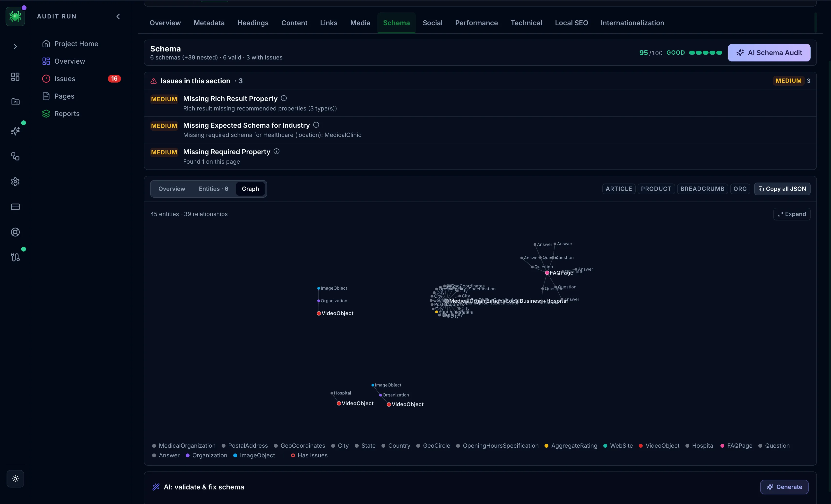Open the linked shapes icon in rail
The height and width of the screenshot is (504, 831).
click(15, 156)
